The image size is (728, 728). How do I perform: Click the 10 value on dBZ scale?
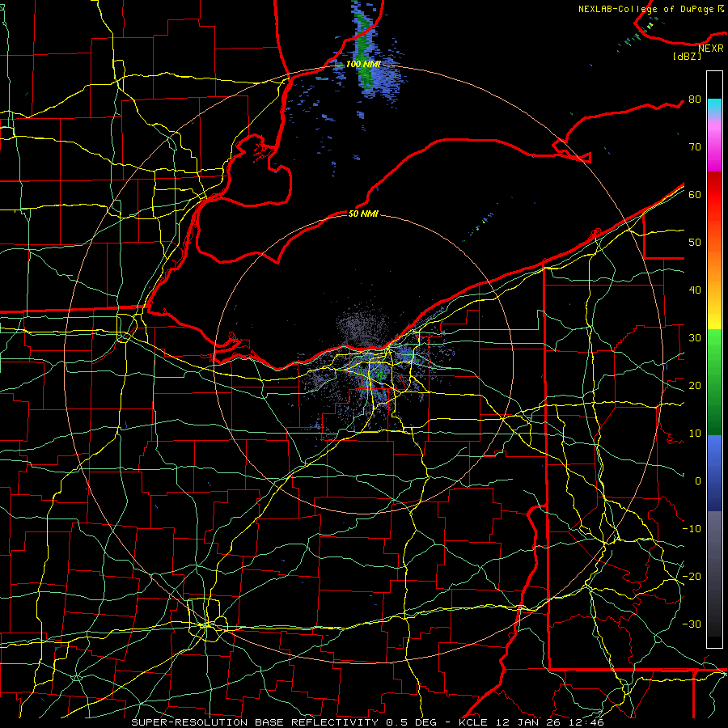point(695,434)
